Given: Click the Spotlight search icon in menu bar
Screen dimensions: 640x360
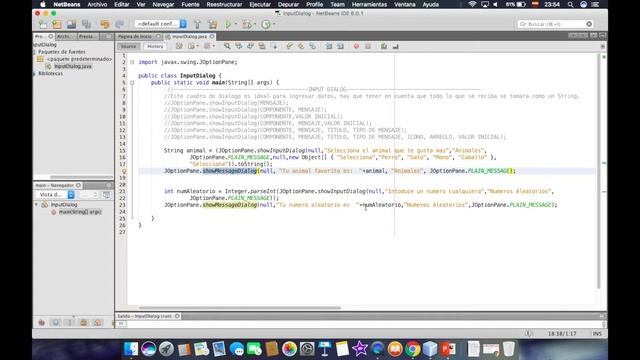Looking at the screenshot, I should pyautogui.click(x=571, y=4).
